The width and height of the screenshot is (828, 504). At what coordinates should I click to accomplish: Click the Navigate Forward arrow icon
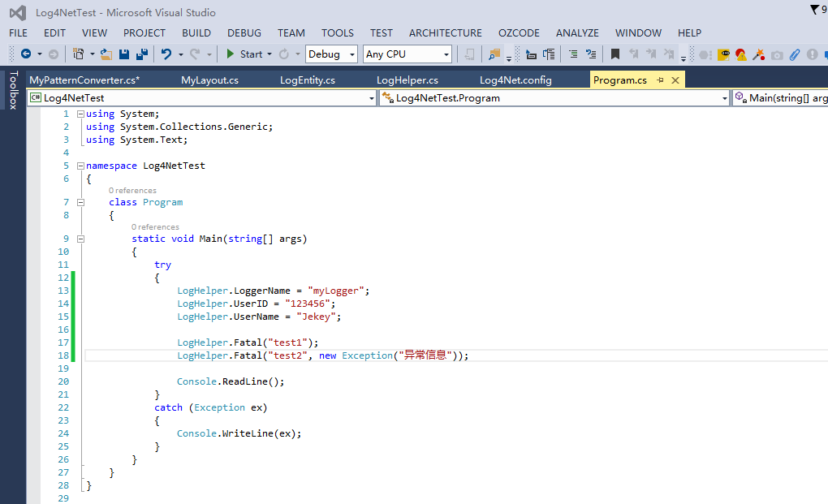(x=54, y=54)
